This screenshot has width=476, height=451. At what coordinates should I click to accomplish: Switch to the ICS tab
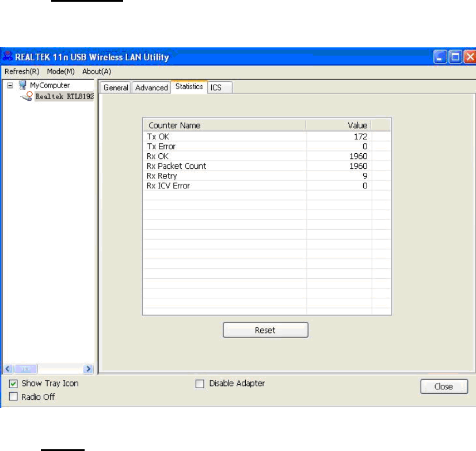(220, 88)
